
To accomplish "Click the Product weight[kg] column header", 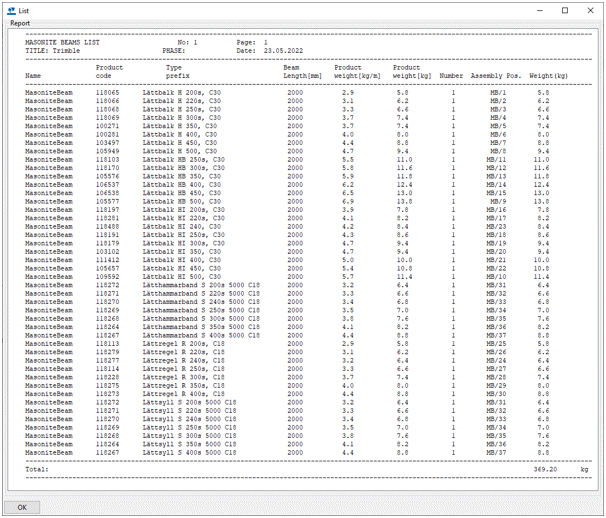I will 412,72.
